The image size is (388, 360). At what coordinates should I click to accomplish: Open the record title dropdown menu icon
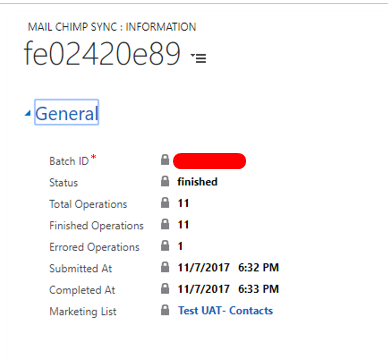(199, 58)
